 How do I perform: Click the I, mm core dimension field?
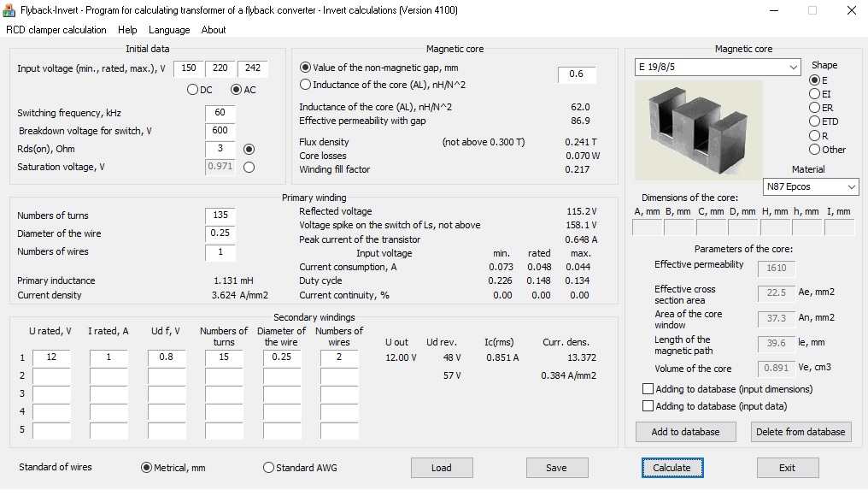click(x=839, y=227)
